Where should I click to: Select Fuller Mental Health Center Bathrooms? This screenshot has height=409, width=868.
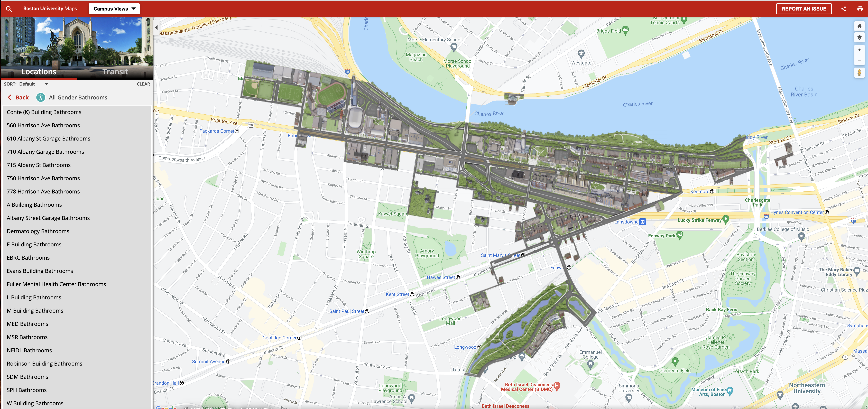pos(77,284)
